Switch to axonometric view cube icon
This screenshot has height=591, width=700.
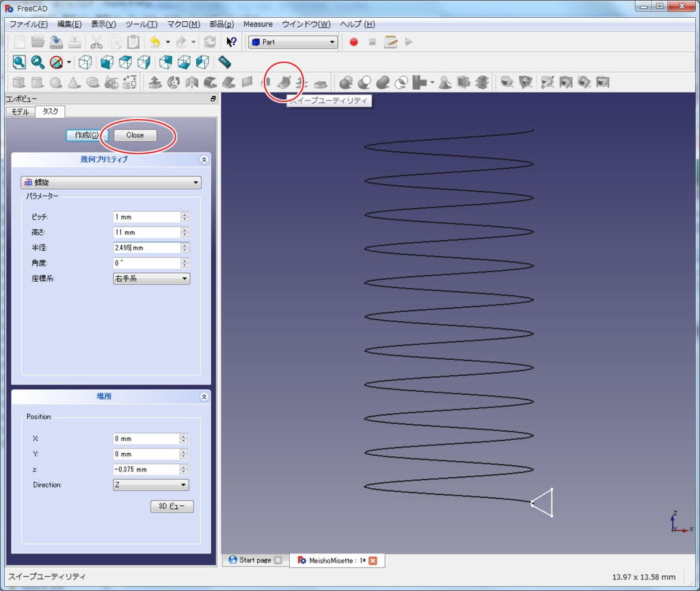(85, 62)
